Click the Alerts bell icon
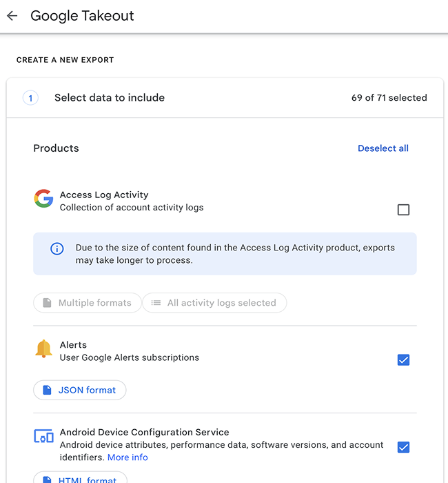Screen dimensions: 448x483 pyautogui.click(x=43, y=349)
